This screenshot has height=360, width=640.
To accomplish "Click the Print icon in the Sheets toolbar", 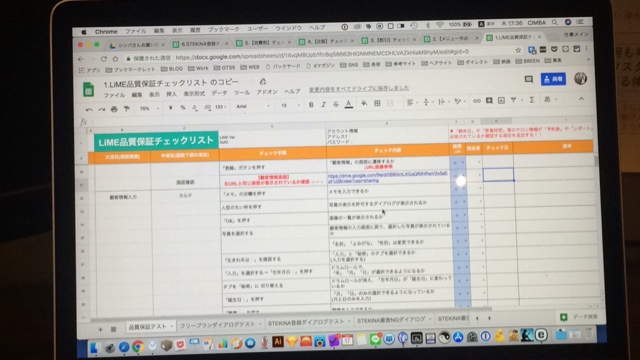I will pos(114,109).
